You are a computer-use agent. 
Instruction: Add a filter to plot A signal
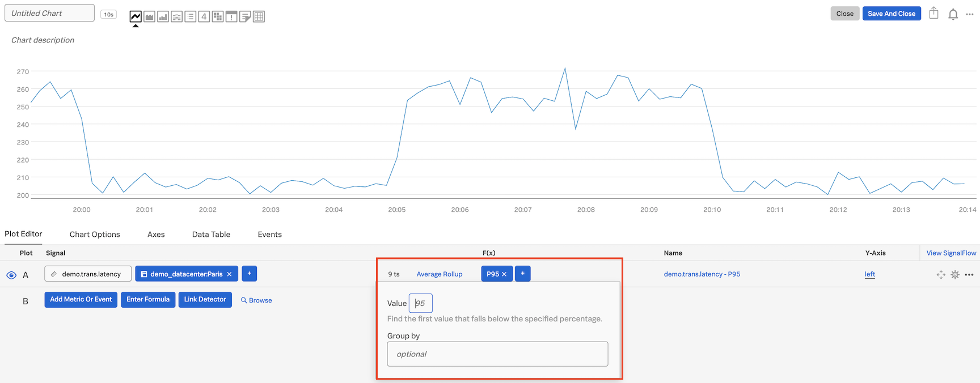click(x=249, y=274)
